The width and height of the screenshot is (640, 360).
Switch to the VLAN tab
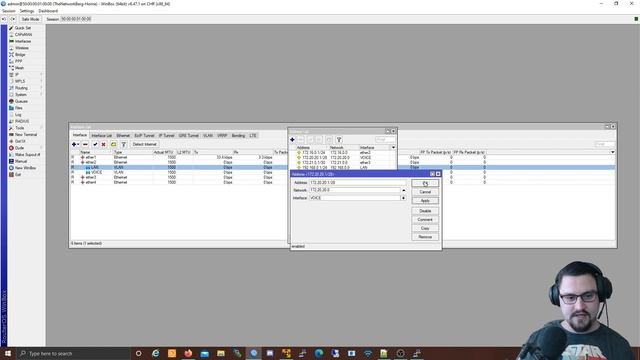point(208,135)
